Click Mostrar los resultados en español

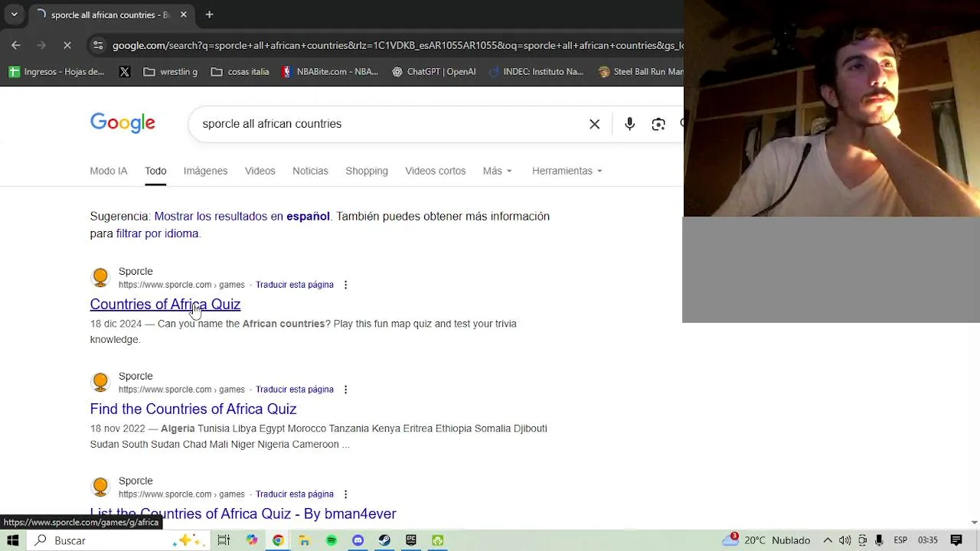pyautogui.click(x=242, y=217)
